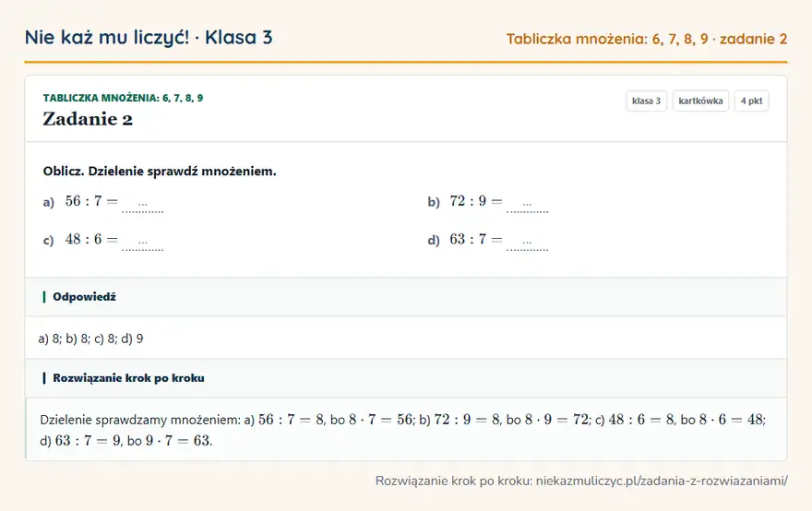Image resolution: width=812 pixels, height=511 pixels.
Task: Click the instruction 'Oblicz. Dzielenie sprawdź mnożeniem.'
Action: click(160, 172)
